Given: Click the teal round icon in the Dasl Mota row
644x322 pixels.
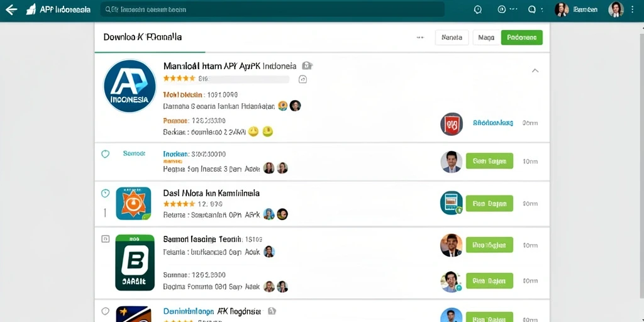Looking at the screenshot, I should pos(452,203).
